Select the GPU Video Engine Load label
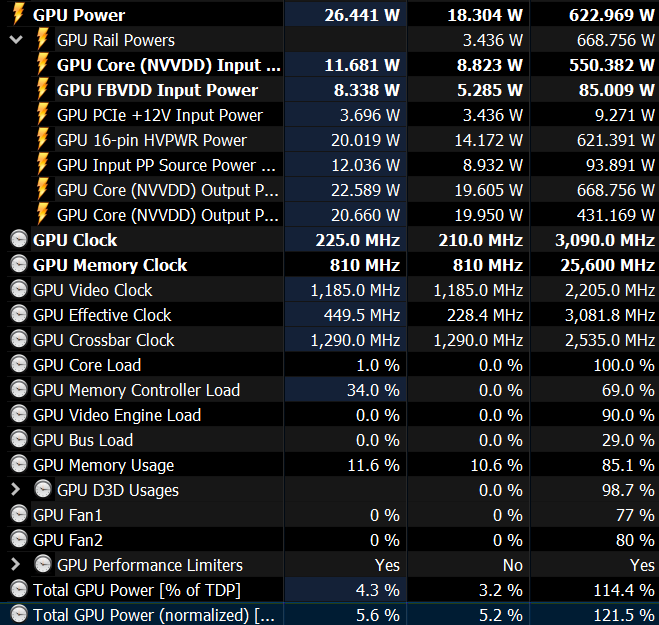Viewport: 659px width, 625px height. (x=117, y=415)
